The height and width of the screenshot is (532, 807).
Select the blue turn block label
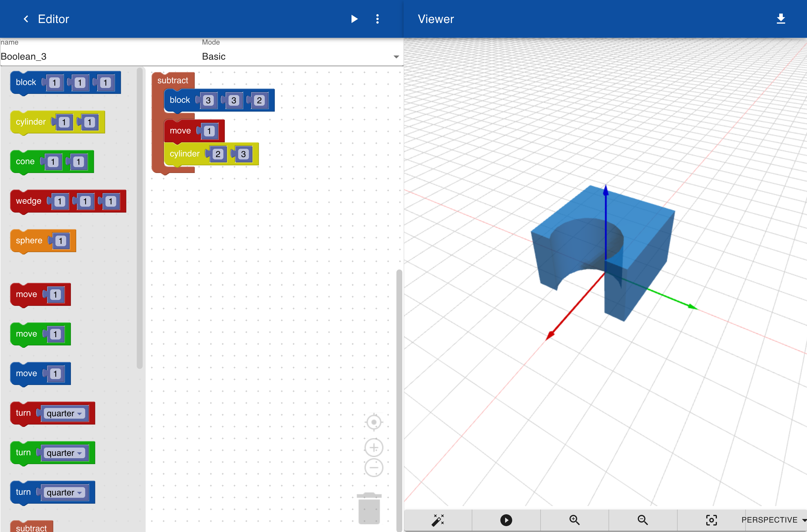click(x=23, y=492)
